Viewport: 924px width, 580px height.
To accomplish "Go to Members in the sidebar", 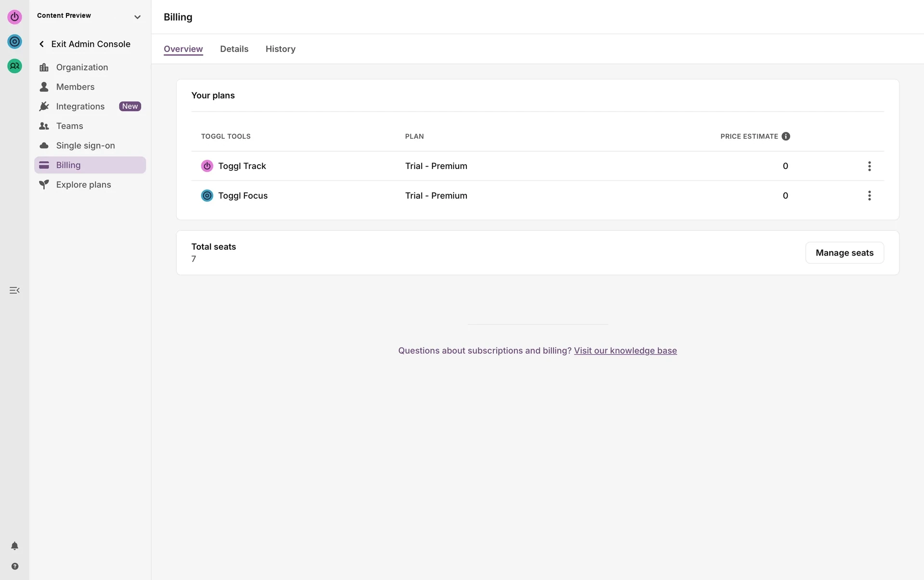I will pos(90,87).
